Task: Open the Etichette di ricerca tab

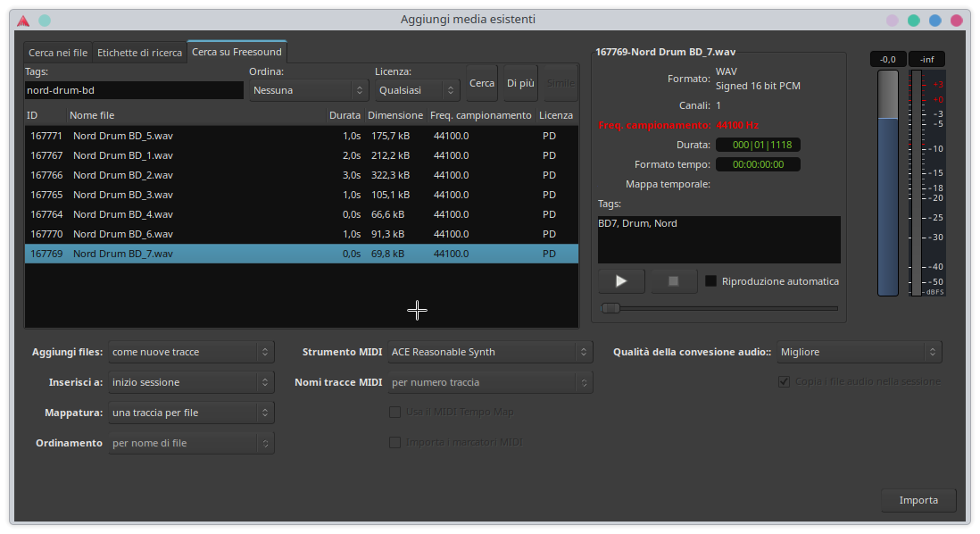Action: click(139, 53)
